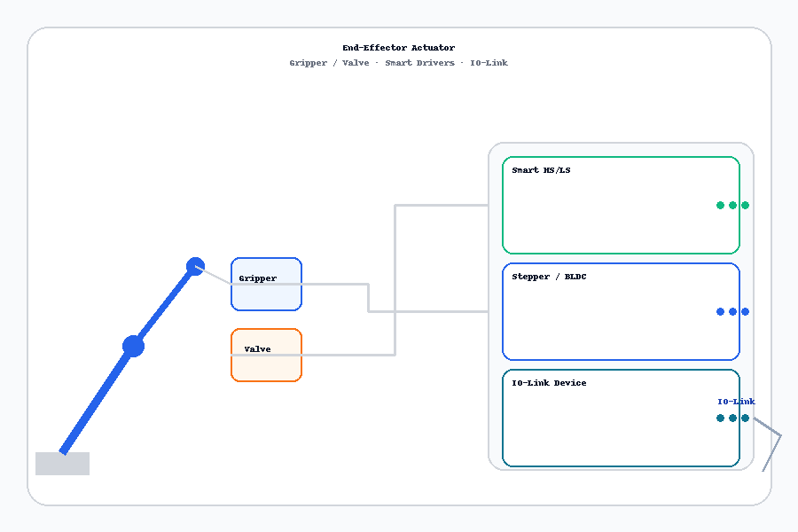Click the IO-Link Device box
Image resolution: width=798 pixels, height=532 pixels.
coord(621,419)
